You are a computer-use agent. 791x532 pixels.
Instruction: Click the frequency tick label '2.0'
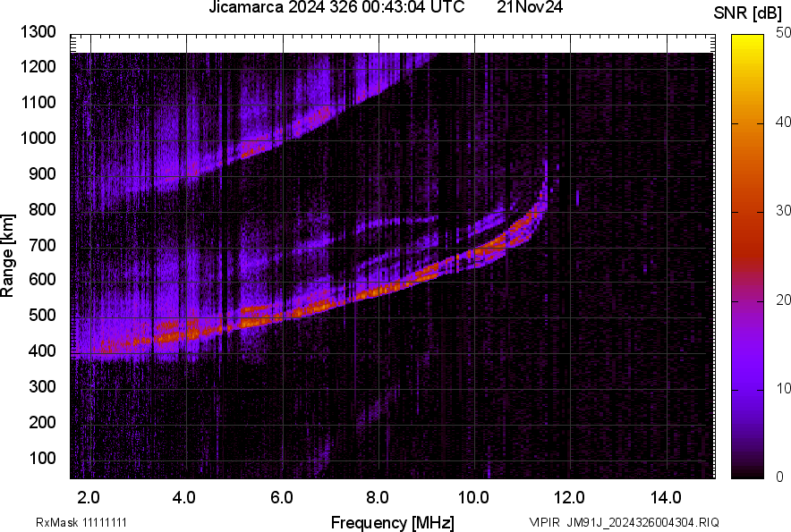pyautogui.click(x=89, y=498)
